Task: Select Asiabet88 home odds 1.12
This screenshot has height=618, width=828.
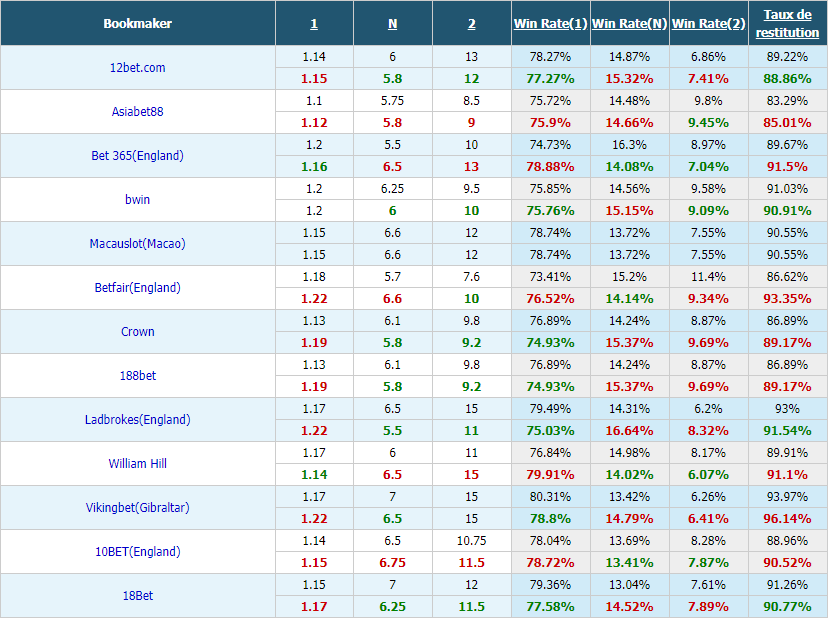Action: pyautogui.click(x=314, y=123)
